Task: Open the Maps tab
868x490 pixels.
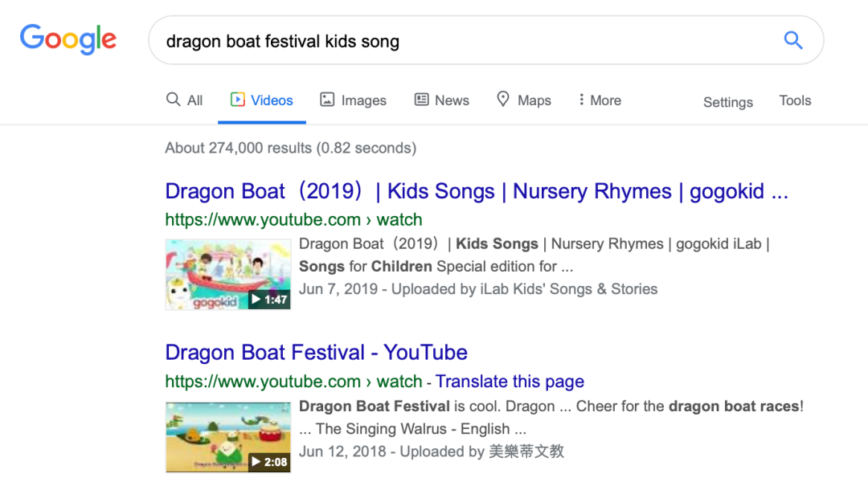Action: click(x=524, y=100)
